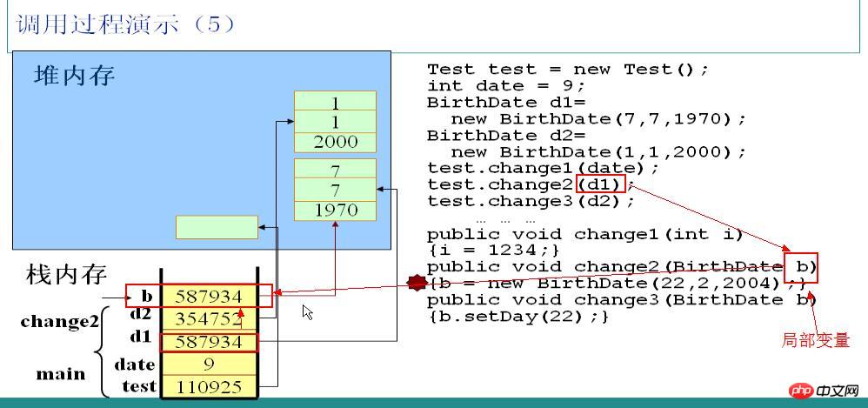Click 'public void change2(BirthDate b)' declaration
Image resolution: width=868 pixels, height=408 pixels.
coord(622,267)
